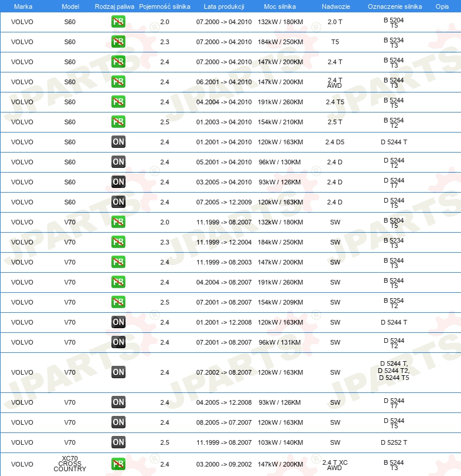
Task: Click the PB icon for S60 184kW/250KM row
Action: pos(118,42)
